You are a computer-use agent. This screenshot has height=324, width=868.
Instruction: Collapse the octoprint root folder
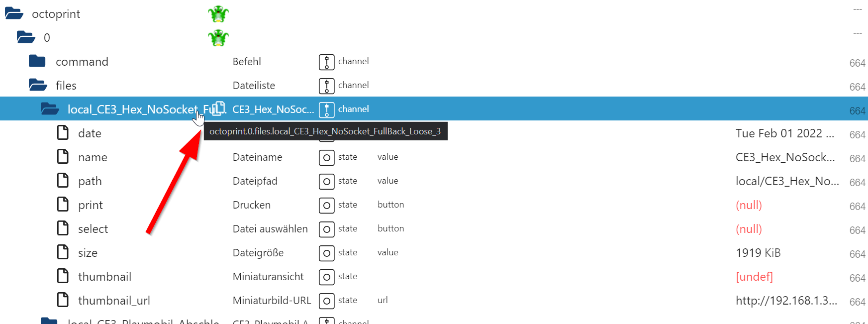tap(14, 13)
